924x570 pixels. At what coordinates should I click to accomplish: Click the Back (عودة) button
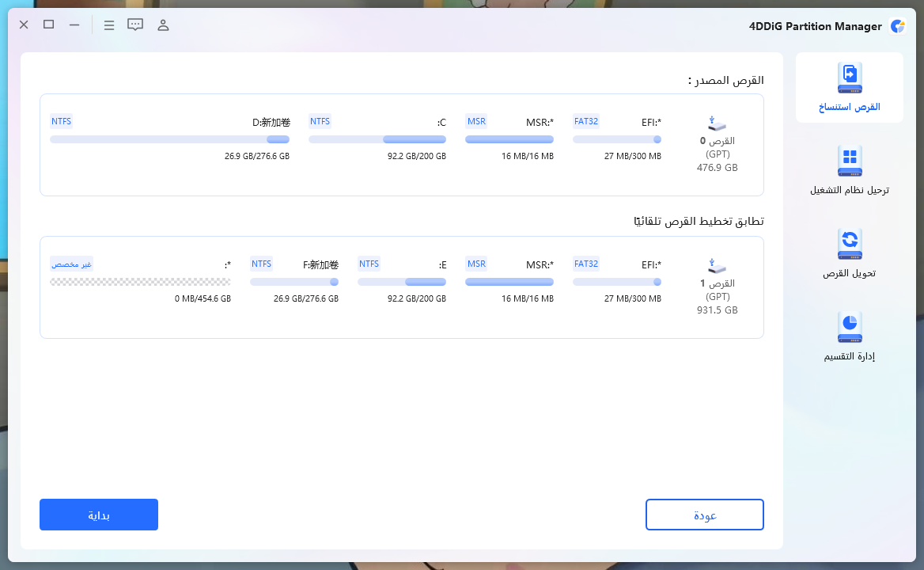pyautogui.click(x=705, y=515)
